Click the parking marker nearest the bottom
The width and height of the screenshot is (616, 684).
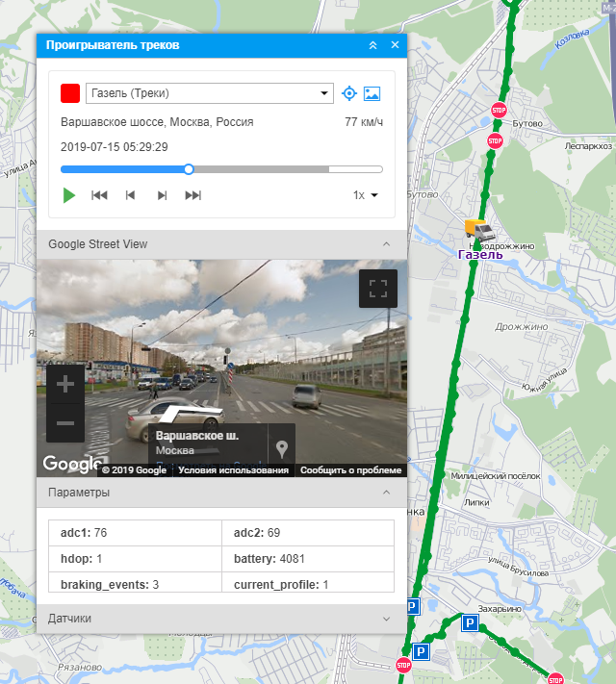click(x=421, y=652)
